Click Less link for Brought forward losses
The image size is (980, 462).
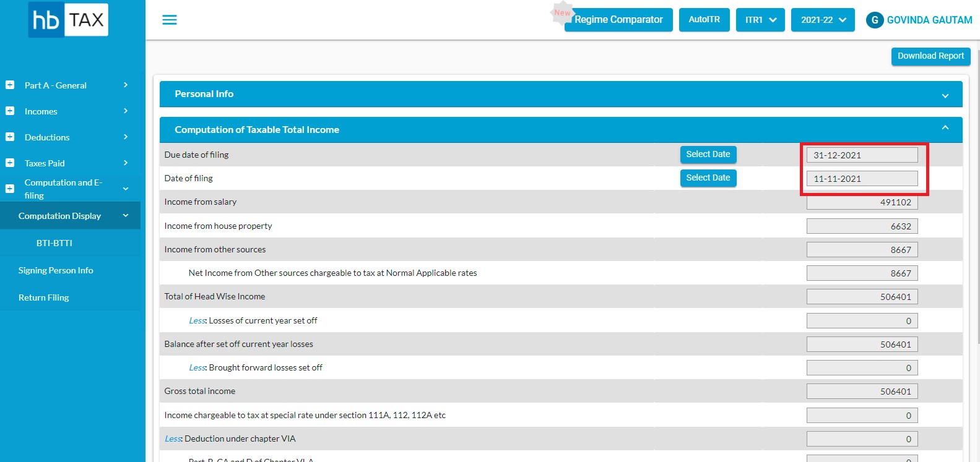coord(197,367)
